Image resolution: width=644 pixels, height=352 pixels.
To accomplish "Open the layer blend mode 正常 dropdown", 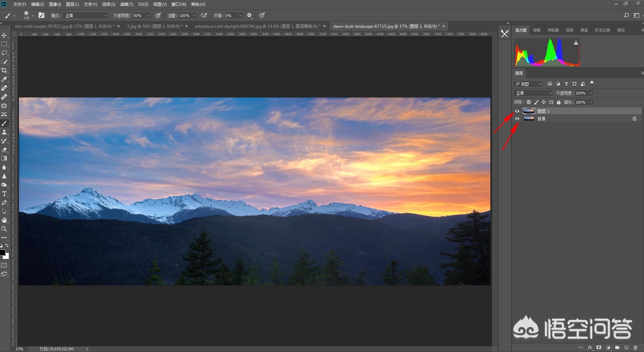I will click(533, 93).
